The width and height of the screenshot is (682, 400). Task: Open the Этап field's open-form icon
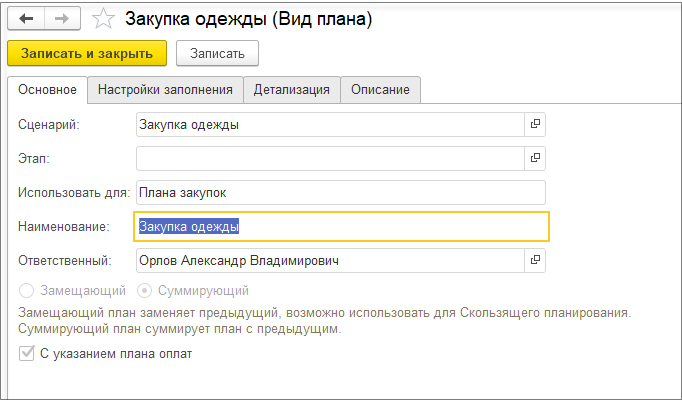click(535, 158)
